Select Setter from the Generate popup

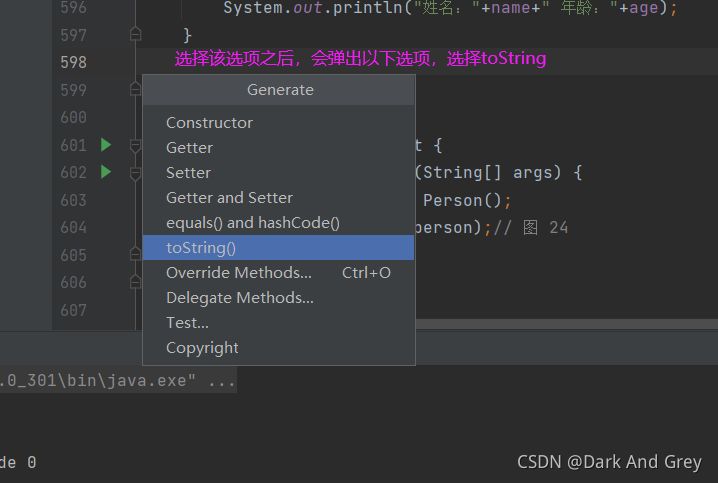coord(278,173)
